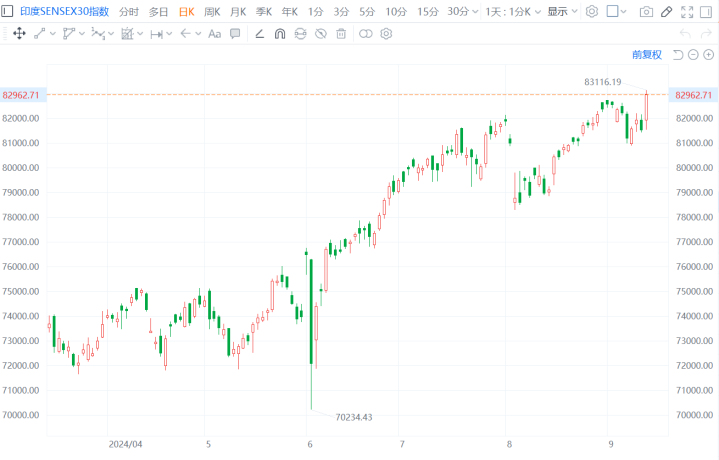The image size is (719, 460).
Task: Take a chart screenshot with camera icon
Action: point(646,12)
